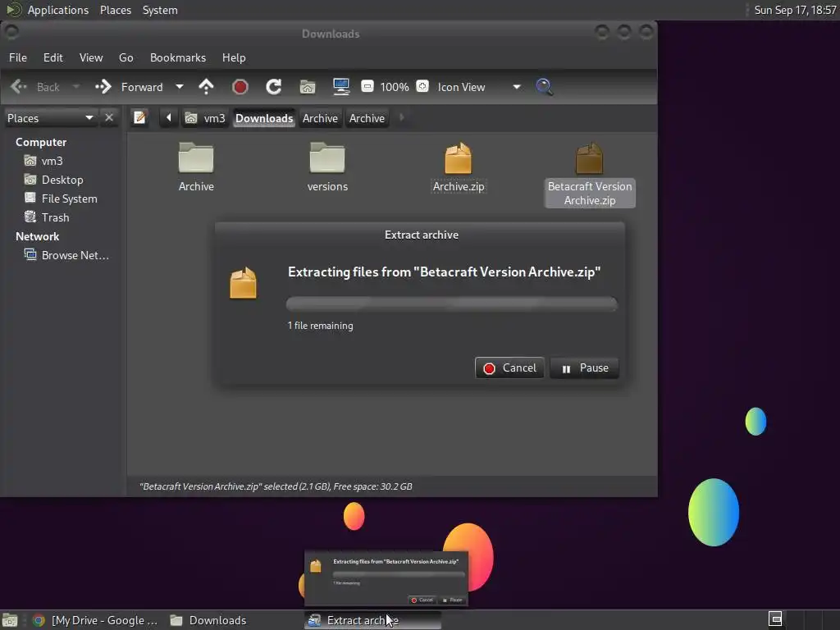Click the Extract archive window preview thumbnail
Image resolution: width=840 pixels, height=630 pixels.
[386, 578]
